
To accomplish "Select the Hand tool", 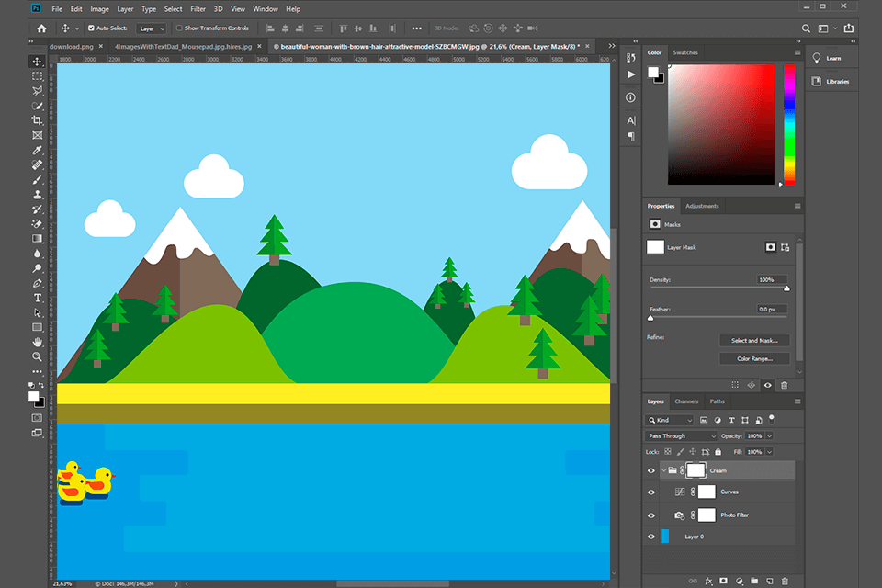I will [37, 342].
